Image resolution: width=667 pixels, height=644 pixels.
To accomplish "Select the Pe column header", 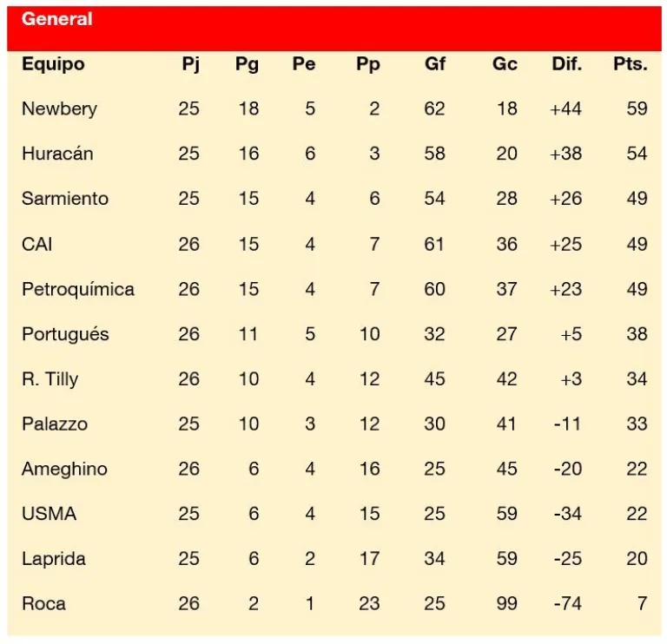I will 305,64.
